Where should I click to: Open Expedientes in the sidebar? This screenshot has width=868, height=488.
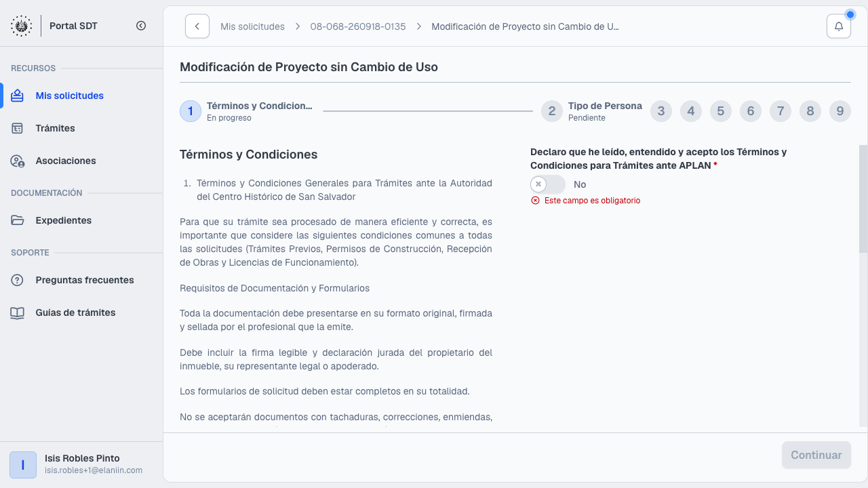click(81, 220)
